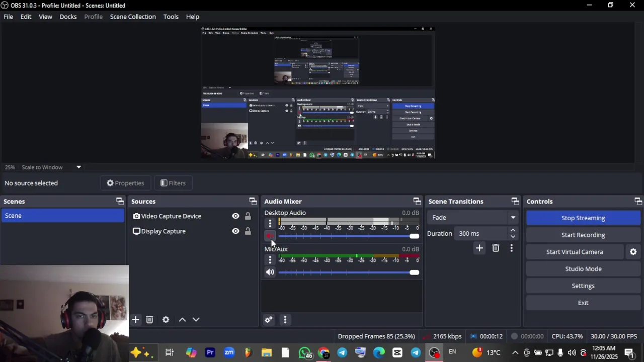Image resolution: width=644 pixels, height=362 pixels.
Task: Click the Exit button in Controls
Action: click(583, 303)
